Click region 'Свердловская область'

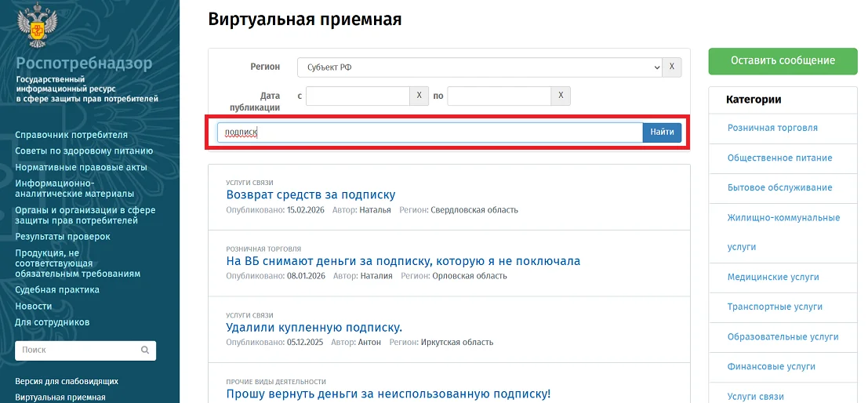click(x=474, y=210)
